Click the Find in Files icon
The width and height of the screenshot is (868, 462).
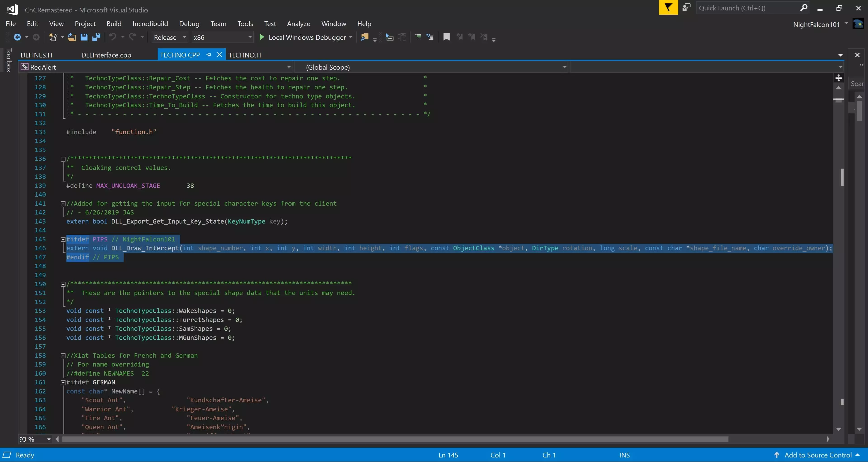click(x=364, y=37)
